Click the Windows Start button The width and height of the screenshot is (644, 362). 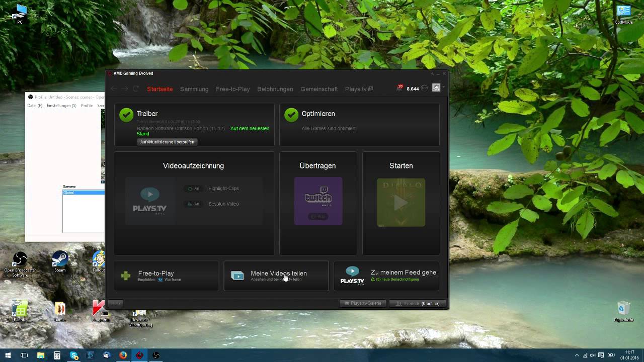8,355
